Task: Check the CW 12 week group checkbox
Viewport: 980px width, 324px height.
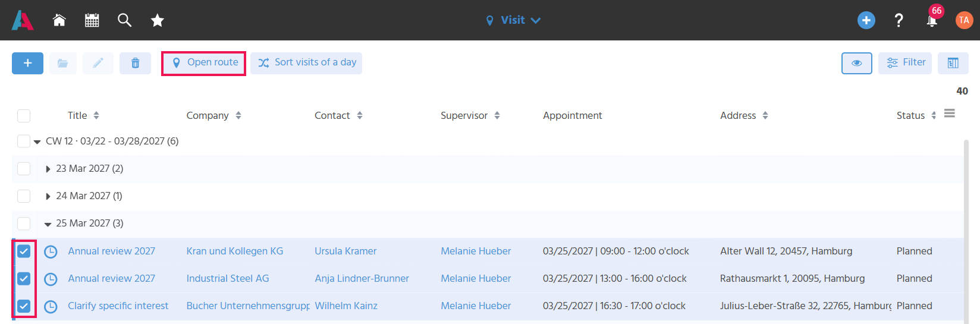Action: 24,141
